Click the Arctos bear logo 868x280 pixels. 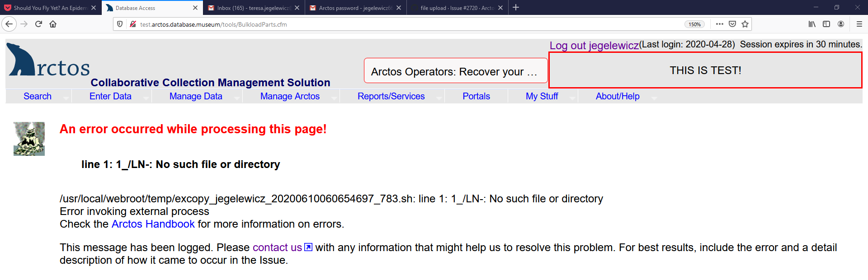point(48,60)
